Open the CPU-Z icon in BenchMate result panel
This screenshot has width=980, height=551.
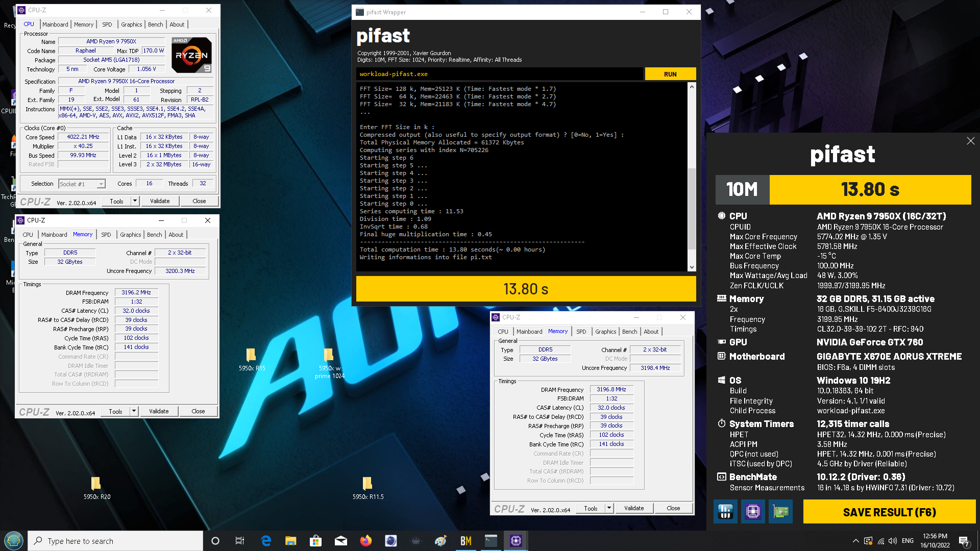753,511
